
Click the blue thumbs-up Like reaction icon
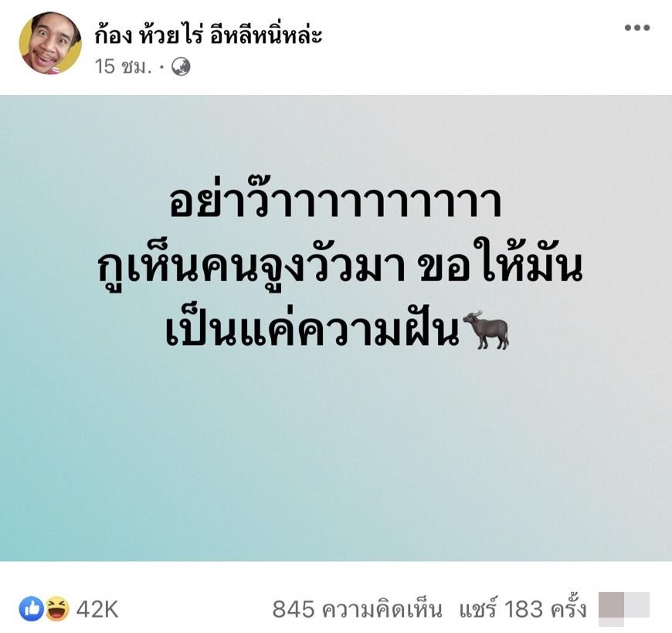point(32,609)
